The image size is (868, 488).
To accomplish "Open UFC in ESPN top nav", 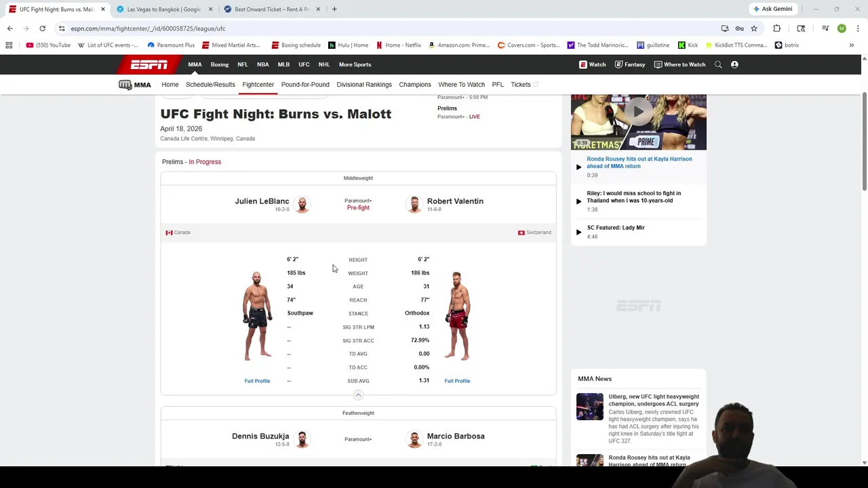I will (304, 64).
